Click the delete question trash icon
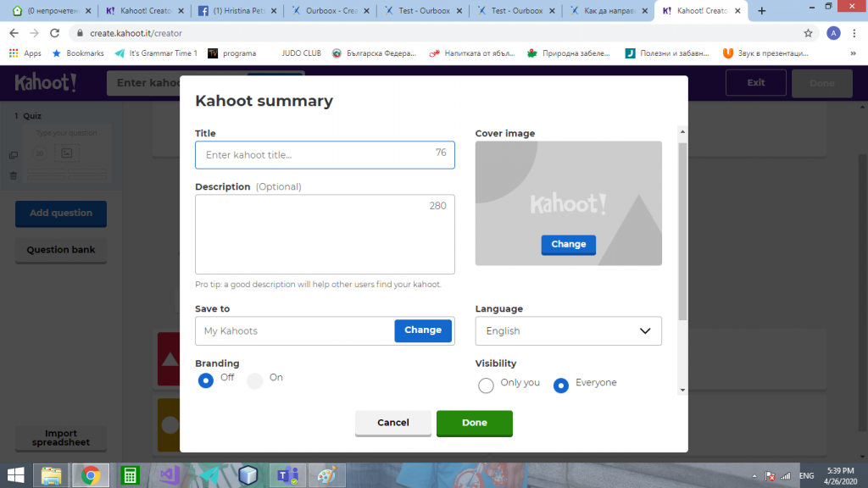868x488 pixels. click(14, 176)
